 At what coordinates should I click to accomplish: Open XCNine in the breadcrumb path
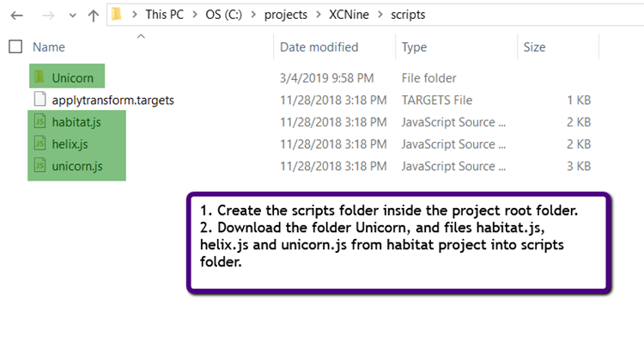click(349, 15)
